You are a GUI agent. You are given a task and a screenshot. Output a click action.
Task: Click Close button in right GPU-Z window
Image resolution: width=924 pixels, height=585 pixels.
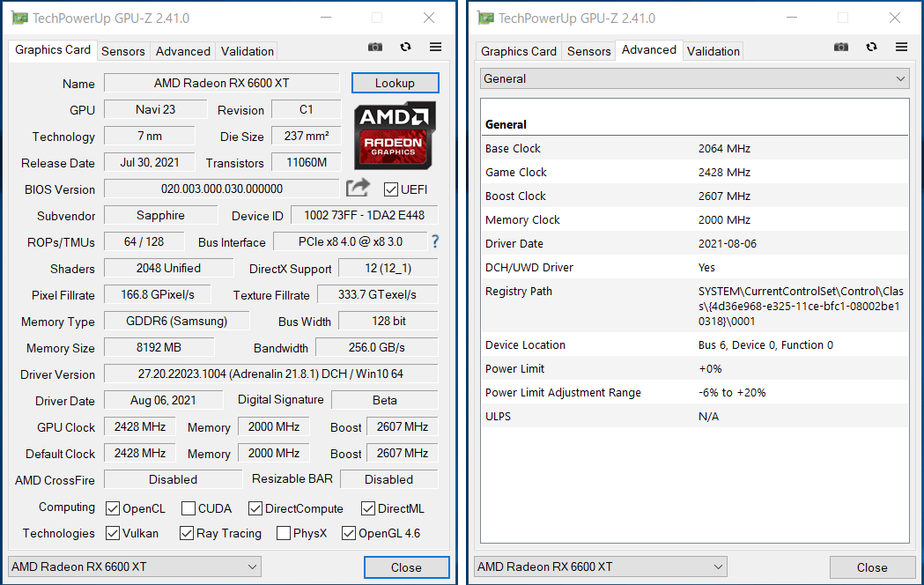coord(872,567)
